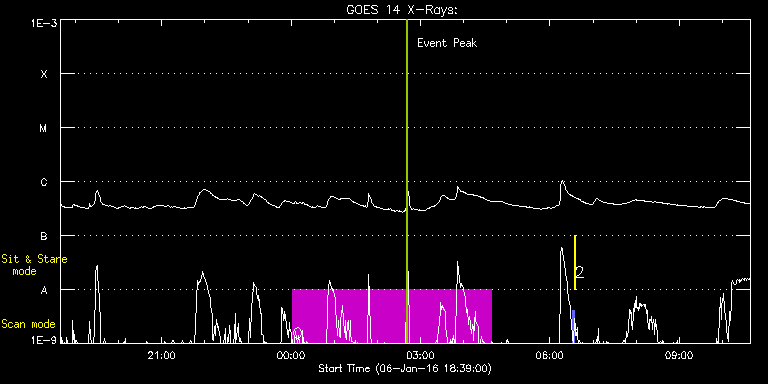768x384 pixels.
Task: Click the '06:00' time axis label
Action: (551, 356)
